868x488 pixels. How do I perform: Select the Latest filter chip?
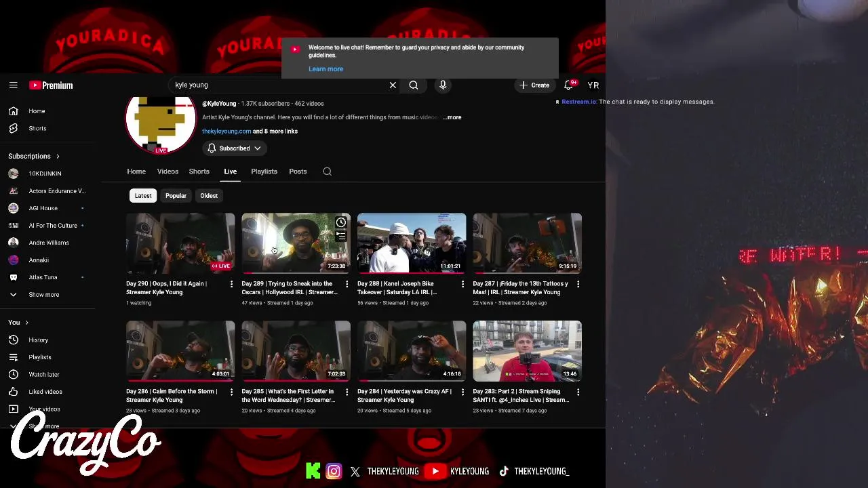[143, 196]
